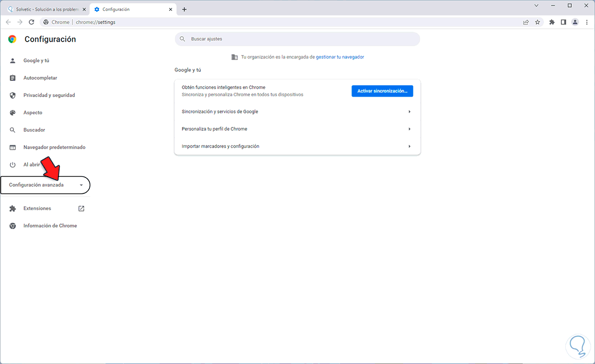Open Chrome three-dot menu

pos(587,22)
